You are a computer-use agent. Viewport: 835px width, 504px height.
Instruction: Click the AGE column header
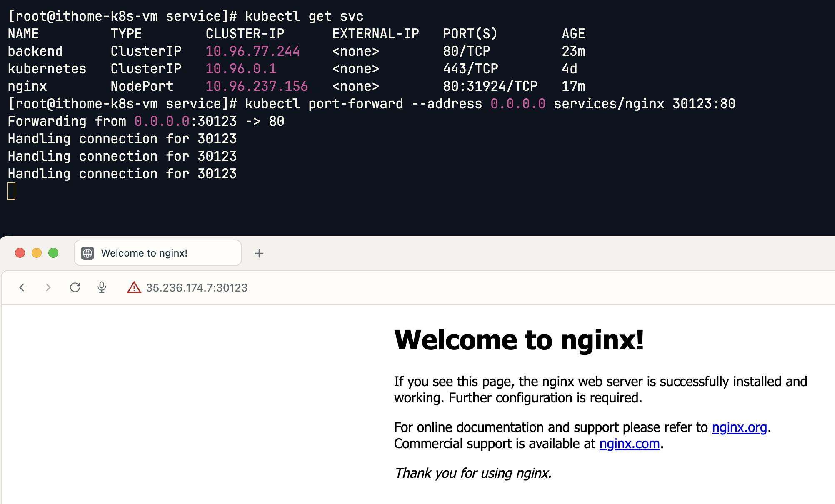(573, 34)
